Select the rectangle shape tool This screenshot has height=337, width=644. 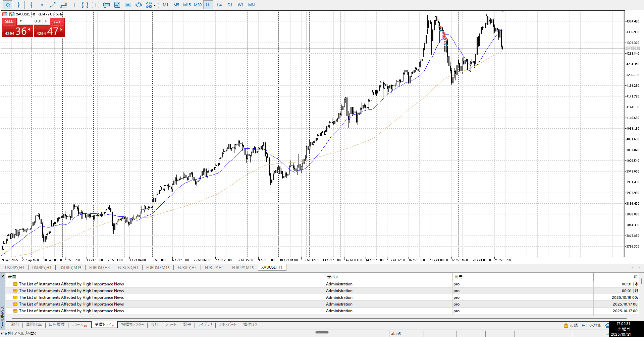tap(85, 5)
